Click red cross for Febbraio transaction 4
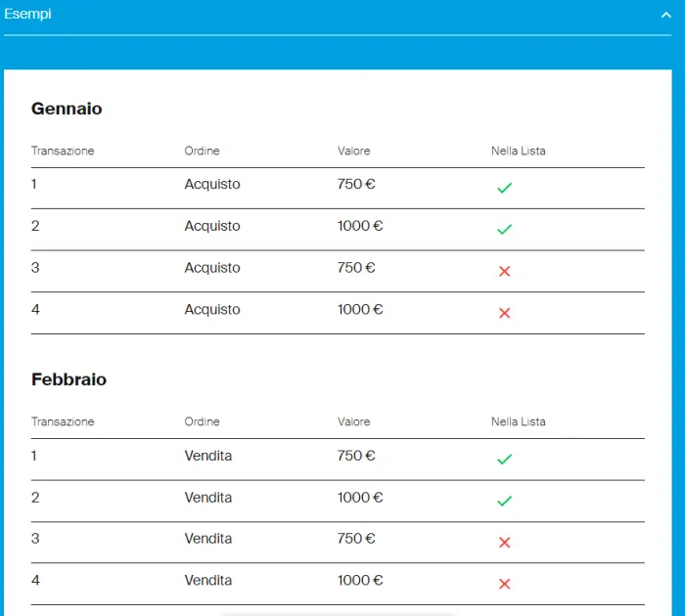The width and height of the screenshot is (685, 616). coord(505,584)
